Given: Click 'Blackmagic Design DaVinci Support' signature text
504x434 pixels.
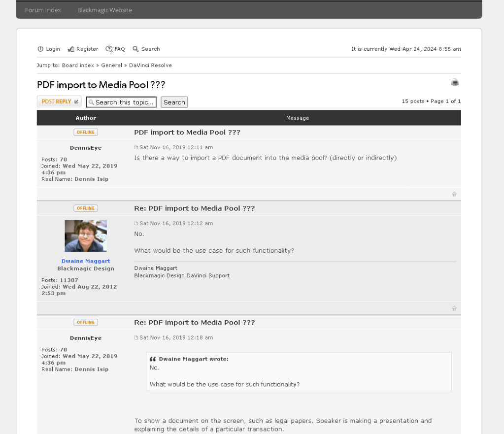Looking at the screenshot, I should (182, 275).
